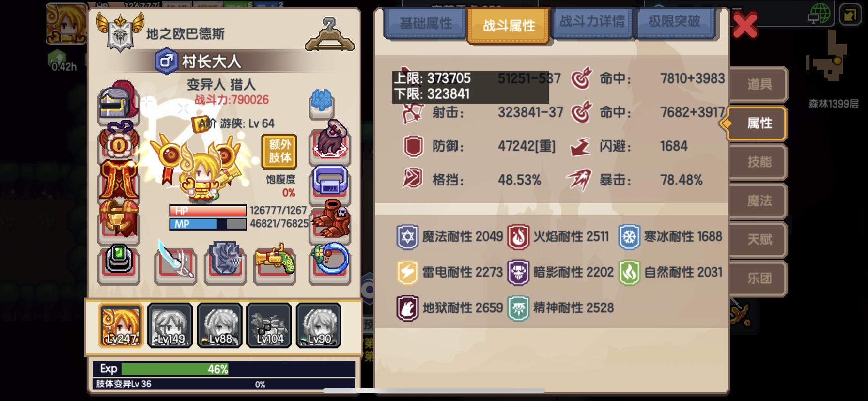This screenshot has height=401, width=868.
Task: Open the 技能 side menu
Action: pos(758,162)
